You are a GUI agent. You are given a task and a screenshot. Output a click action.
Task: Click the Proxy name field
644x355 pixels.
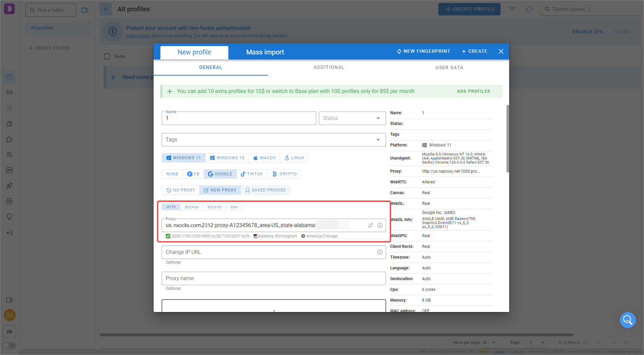pyautogui.click(x=274, y=278)
